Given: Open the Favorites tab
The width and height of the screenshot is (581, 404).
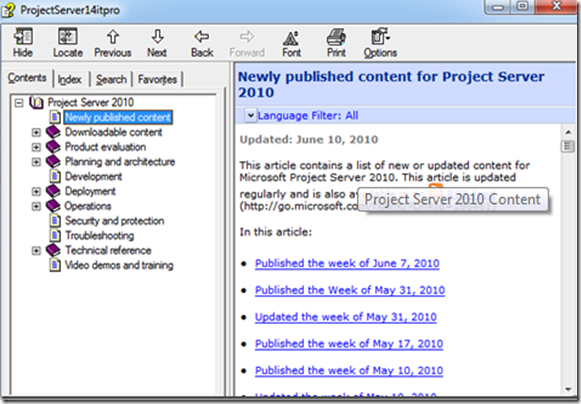Looking at the screenshot, I should (157, 79).
